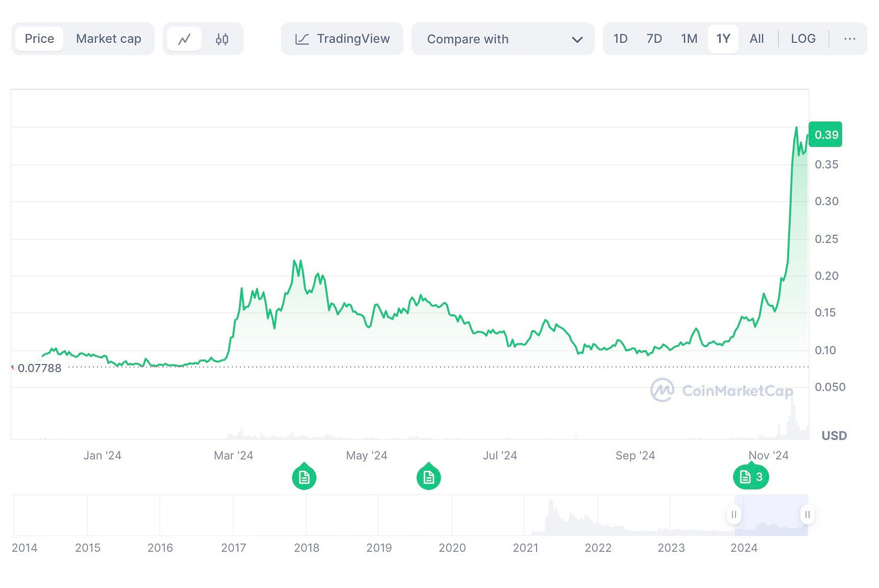Click the 2021 label in navigator
This screenshot has height=588, width=879.
click(x=525, y=548)
